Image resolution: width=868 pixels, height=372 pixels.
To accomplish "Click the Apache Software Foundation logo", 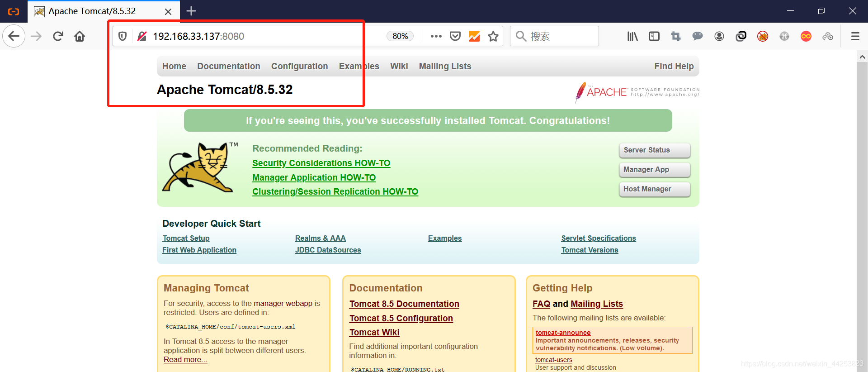I will pyautogui.click(x=637, y=92).
